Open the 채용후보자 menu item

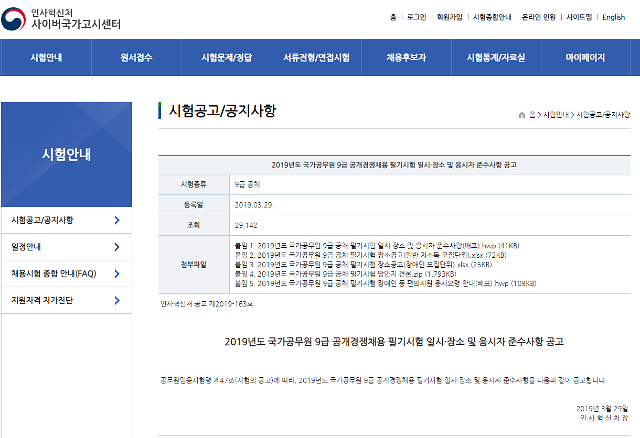coord(406,58)
